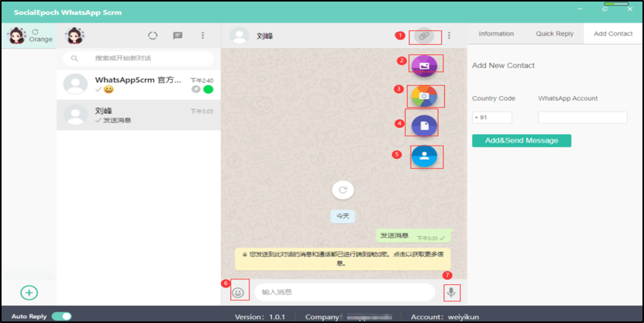Click the WhatsApp Account input field
The image size is (644, 323).
pyautogui.click(x=583, y=118)
